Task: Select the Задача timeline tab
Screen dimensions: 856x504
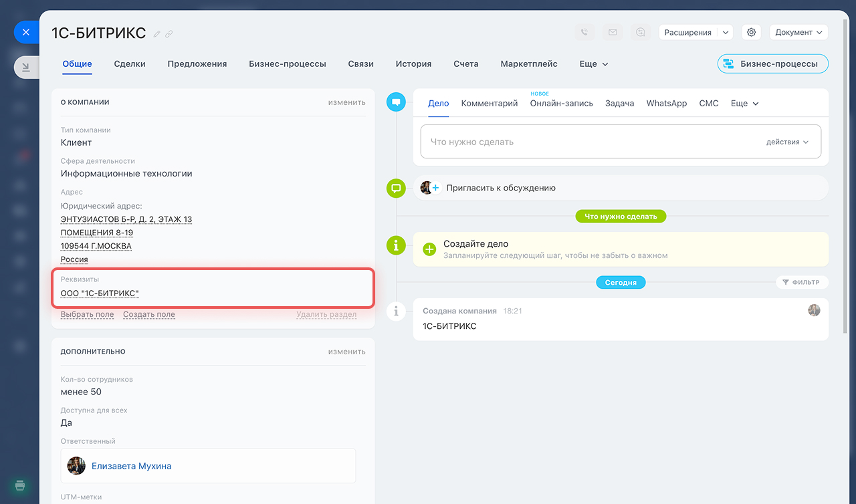Action: point(620,104)
